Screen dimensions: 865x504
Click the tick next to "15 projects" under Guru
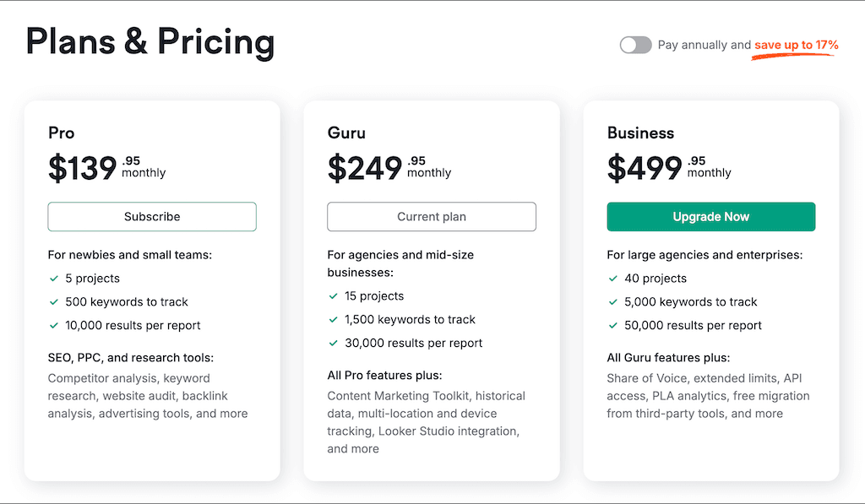click(332, 295)
